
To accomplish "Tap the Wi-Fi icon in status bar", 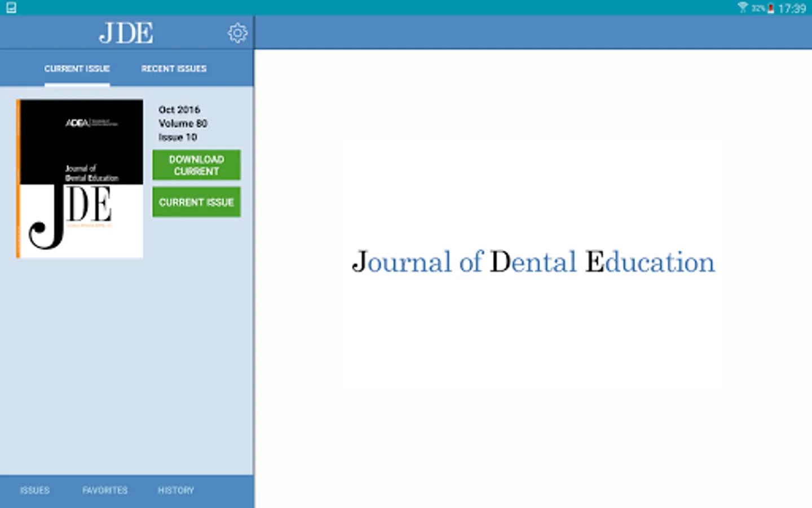I will [743, 7].
